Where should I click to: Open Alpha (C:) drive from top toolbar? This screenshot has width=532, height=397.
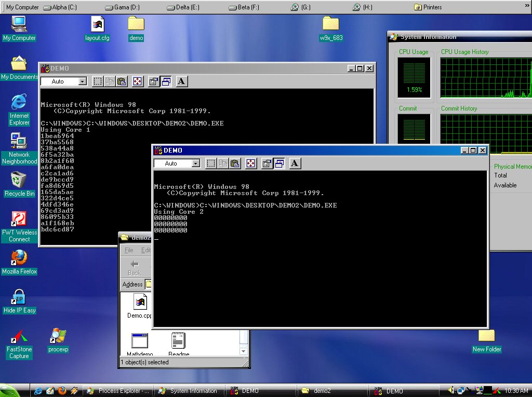[x=60, y=7]
